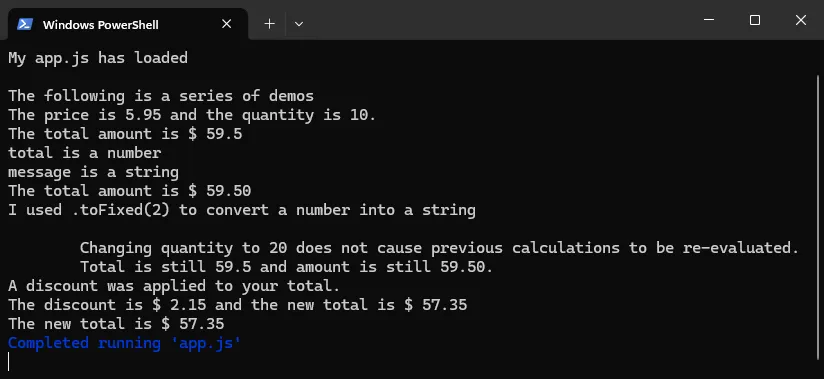Select the Windows PowerShell tab
This screenshot has height=379, width=824.
[128, 24]
